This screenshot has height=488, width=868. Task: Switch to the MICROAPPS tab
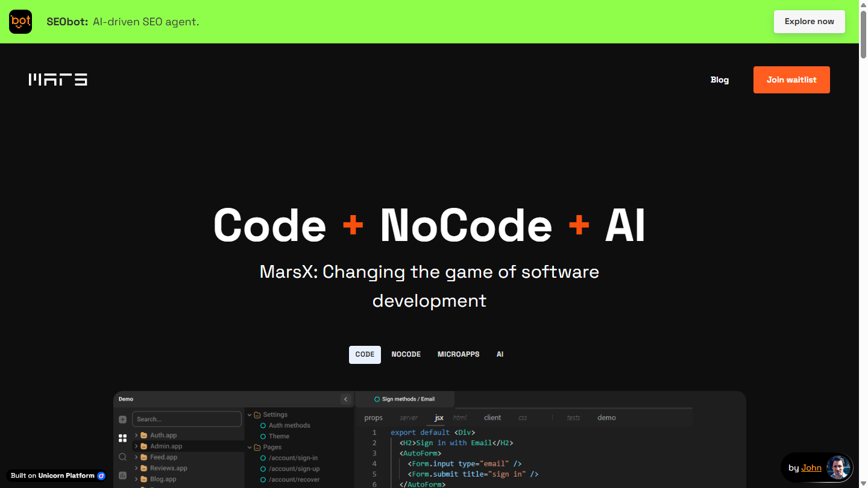[459, 354]
